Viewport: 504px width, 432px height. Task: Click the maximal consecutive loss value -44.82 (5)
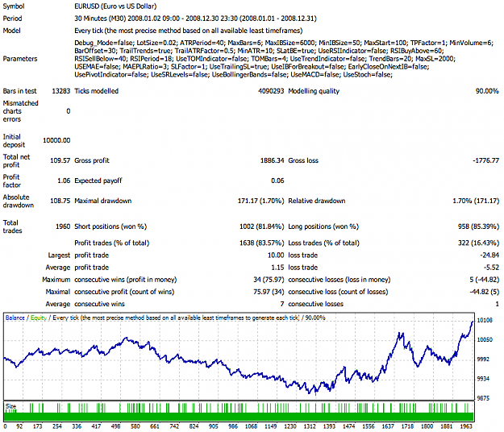click(485, 292)
